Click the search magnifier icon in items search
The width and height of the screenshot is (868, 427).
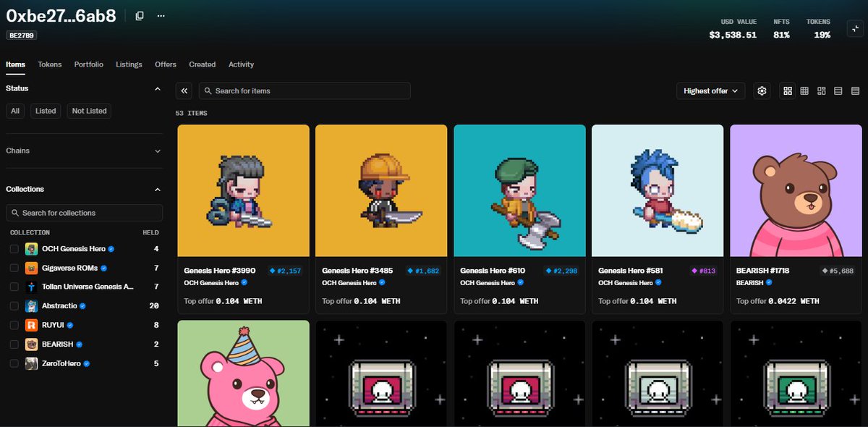[208, 90]
